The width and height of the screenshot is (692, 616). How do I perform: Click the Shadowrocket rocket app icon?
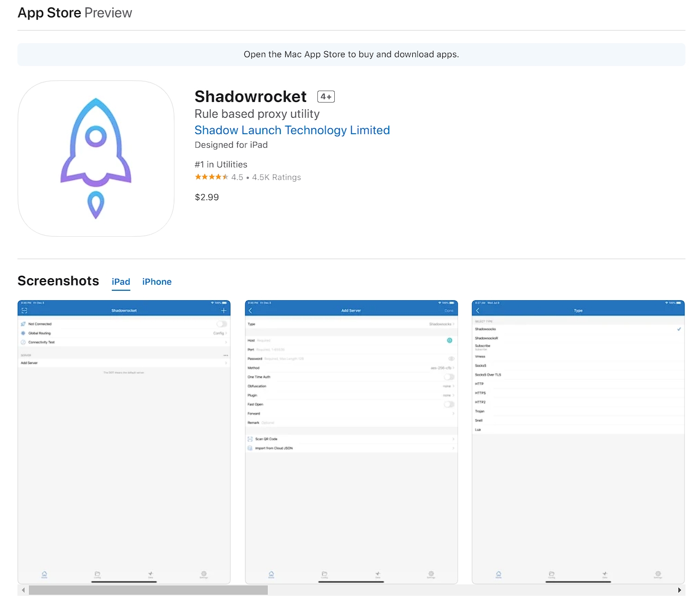(x=96, y=158)
